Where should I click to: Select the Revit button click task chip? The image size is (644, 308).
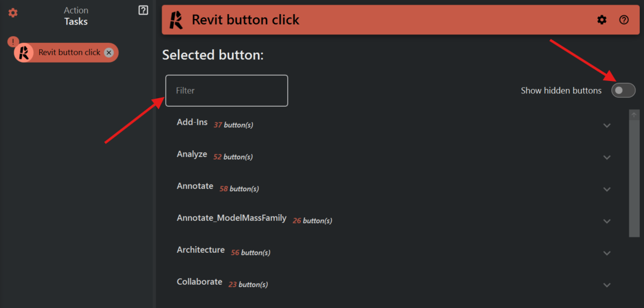coord(66,53)
